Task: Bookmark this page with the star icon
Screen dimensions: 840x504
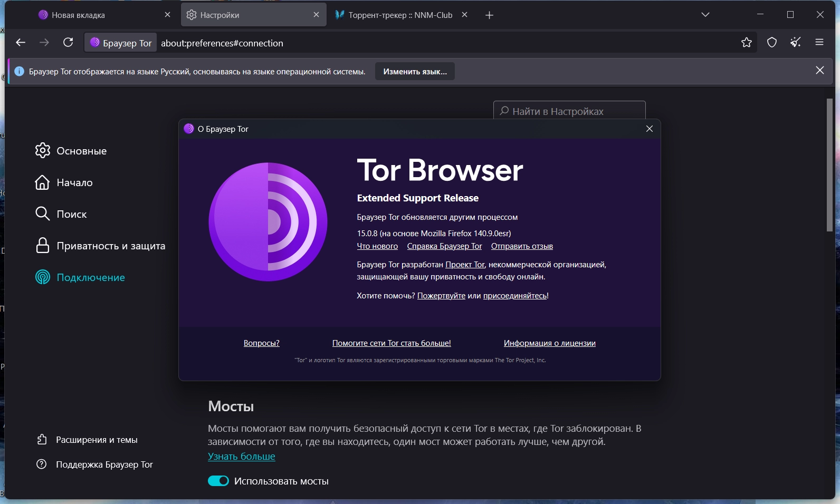Action: (746, 43)
